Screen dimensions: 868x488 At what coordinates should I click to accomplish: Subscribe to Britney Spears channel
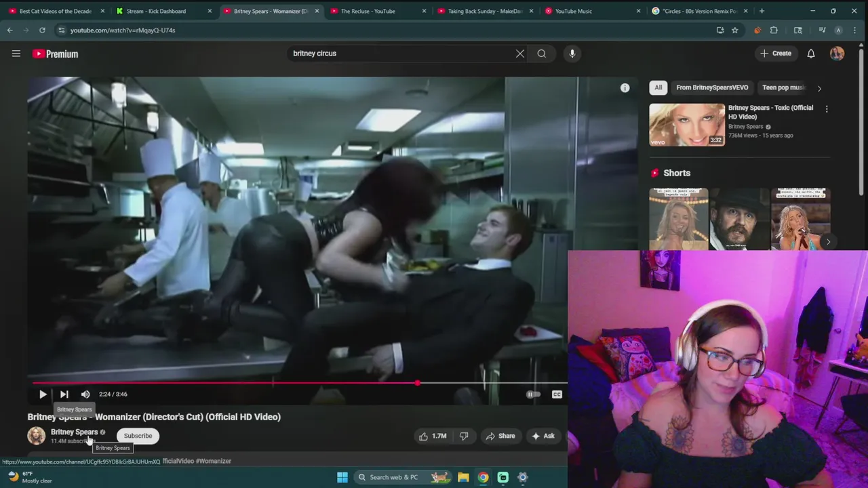pyautogui.click(x=138, y=436)
